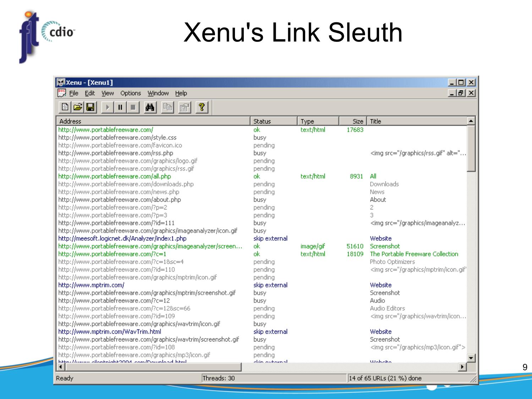Viewport: 532px width, 399px height.
Task: Click the Xenu application icon in title bar
Action: (61, 82)
